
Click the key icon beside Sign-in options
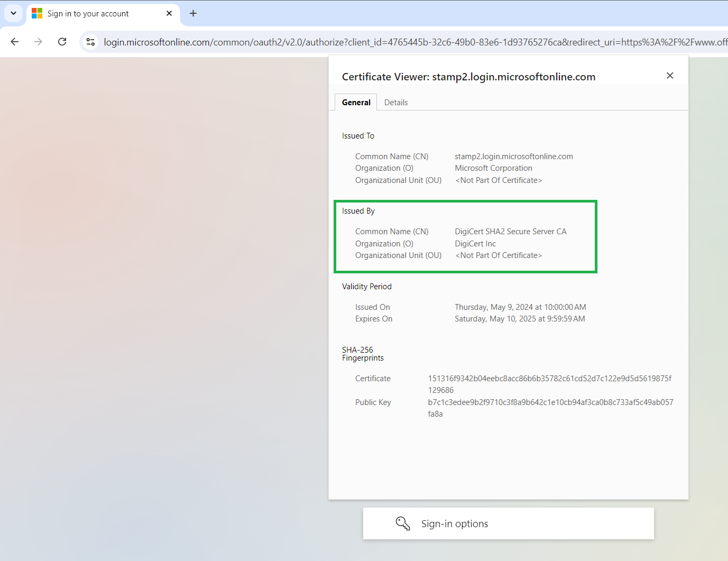click(403, 523)
